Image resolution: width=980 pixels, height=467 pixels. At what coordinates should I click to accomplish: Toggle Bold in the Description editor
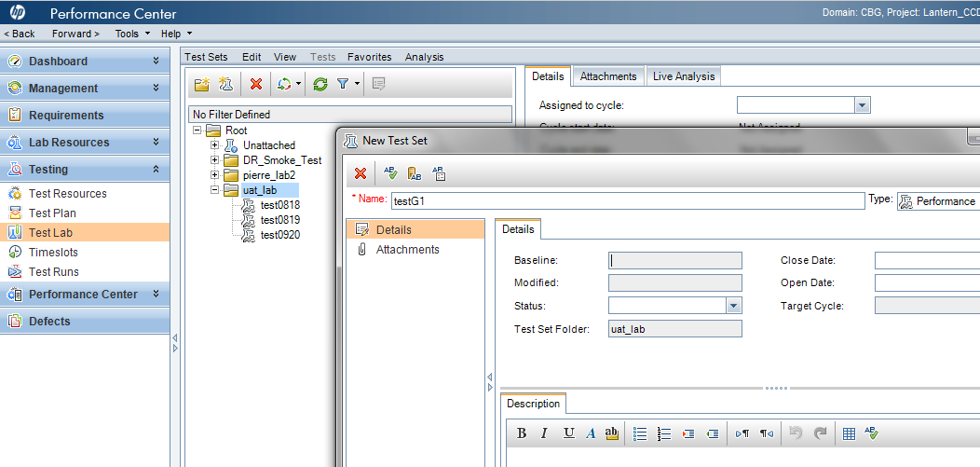coord(522,433)
